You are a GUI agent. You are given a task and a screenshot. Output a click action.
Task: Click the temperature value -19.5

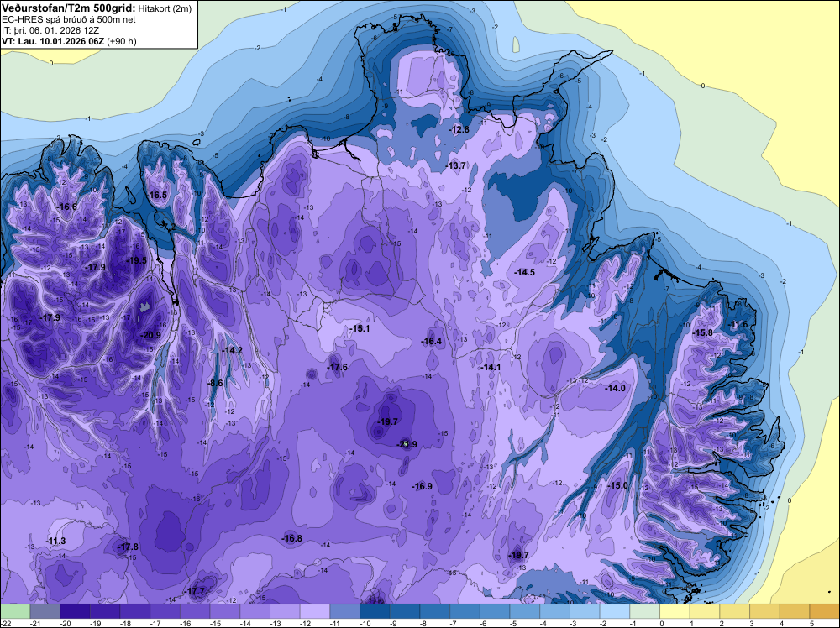click(x=136, y=260)
